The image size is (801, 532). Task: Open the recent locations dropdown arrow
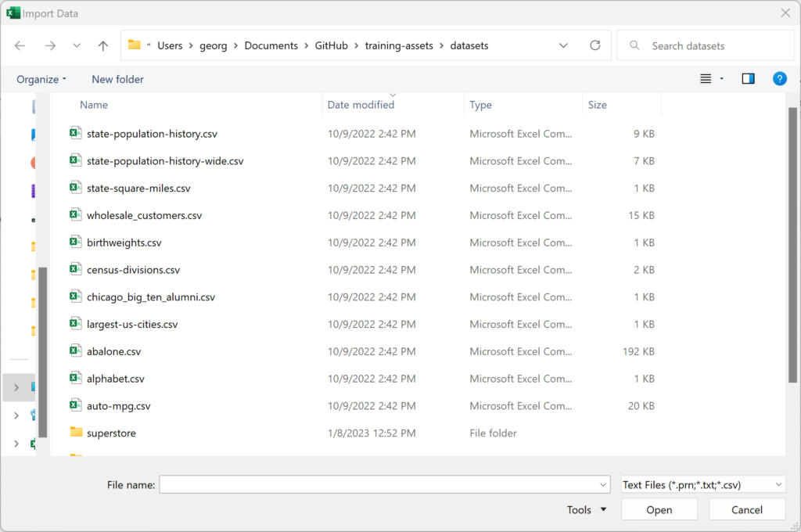coord(77,46)
